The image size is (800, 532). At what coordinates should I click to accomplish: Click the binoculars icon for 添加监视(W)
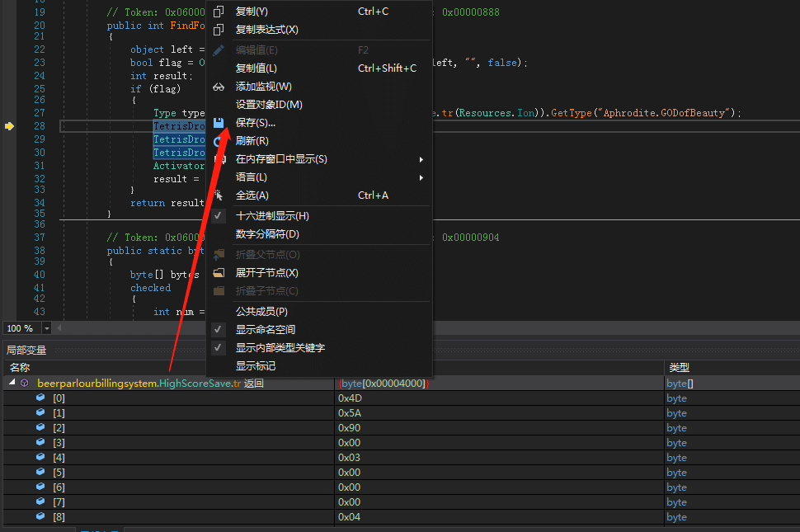(x=219, y=87)
